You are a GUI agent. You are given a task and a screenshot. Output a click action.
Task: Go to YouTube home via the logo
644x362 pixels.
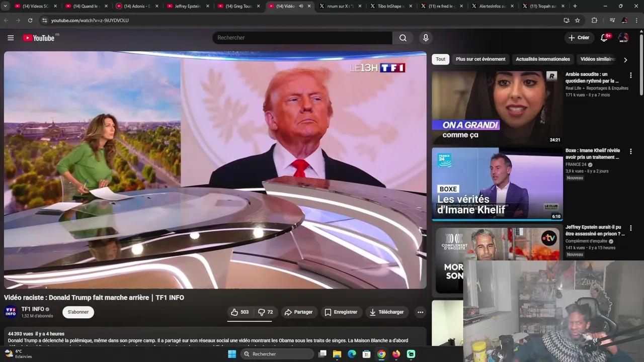(39, 38)
